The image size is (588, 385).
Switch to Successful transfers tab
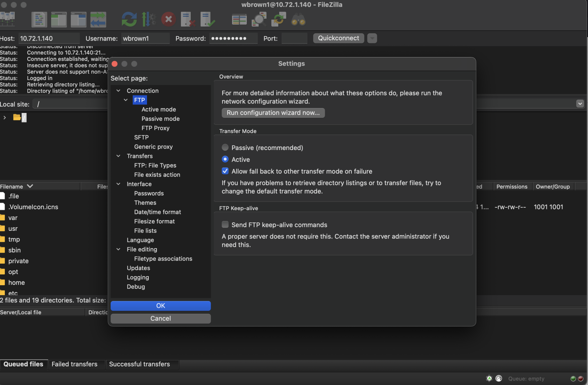[139, 364]
